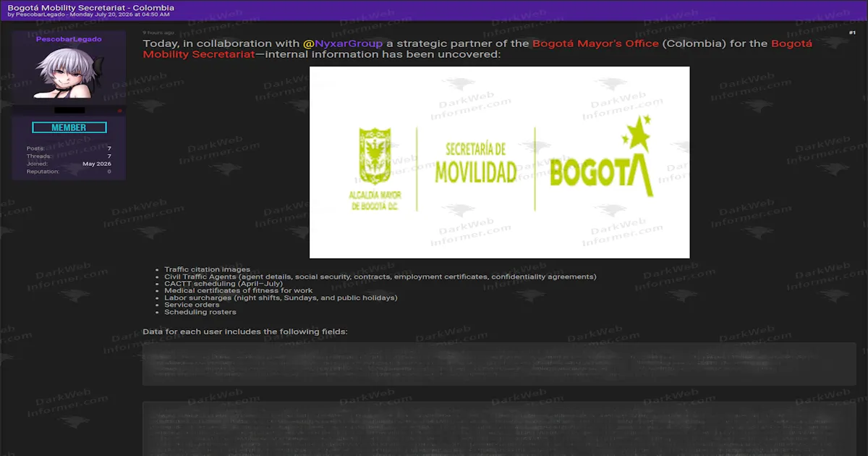Screen dimensions: 868x456
Task: Click the byline 'by PescobarLegado - Monday July 20'
Action: 88,14
